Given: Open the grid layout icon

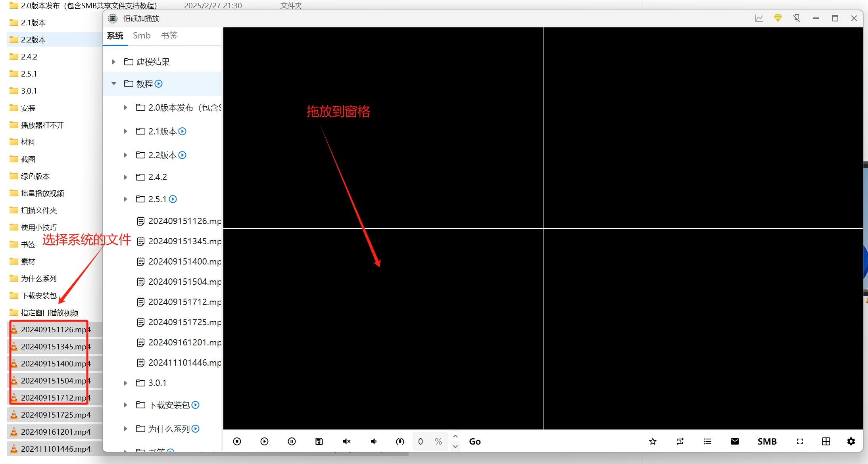Looking at the screenshot, I should click(x=826, y=441).
